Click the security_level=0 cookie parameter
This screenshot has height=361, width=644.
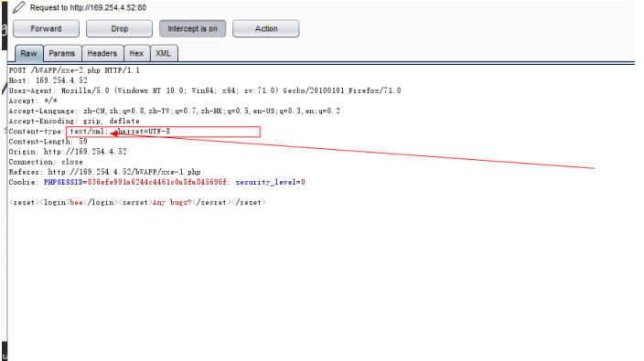[x=270, y=182]
